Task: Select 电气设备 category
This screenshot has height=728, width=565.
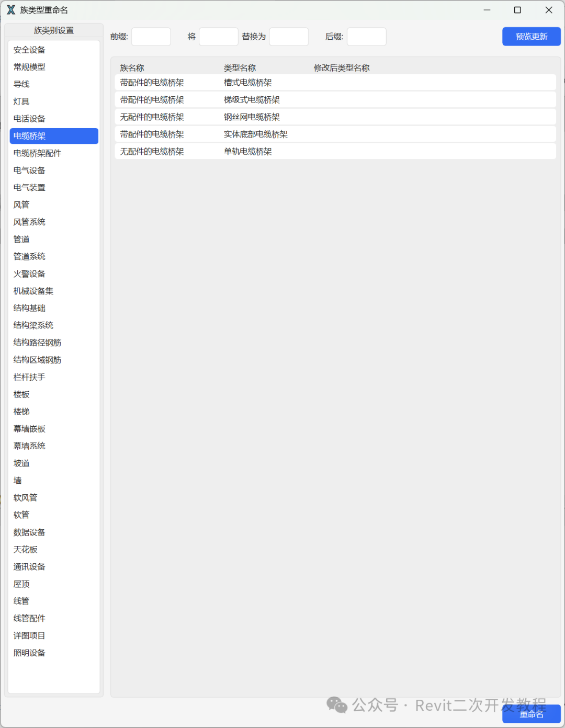Action: [54, 170]
